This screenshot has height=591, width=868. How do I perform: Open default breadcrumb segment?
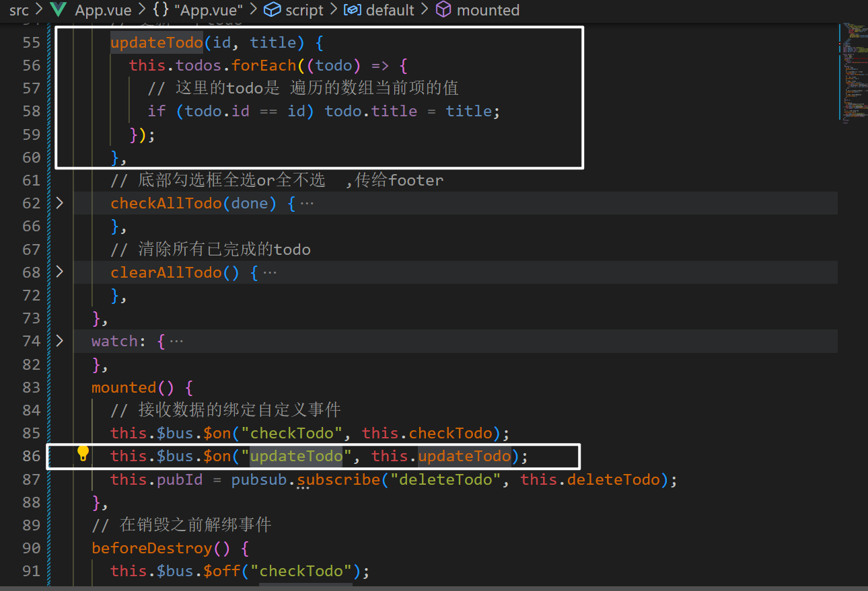click(x=390, y=10)
